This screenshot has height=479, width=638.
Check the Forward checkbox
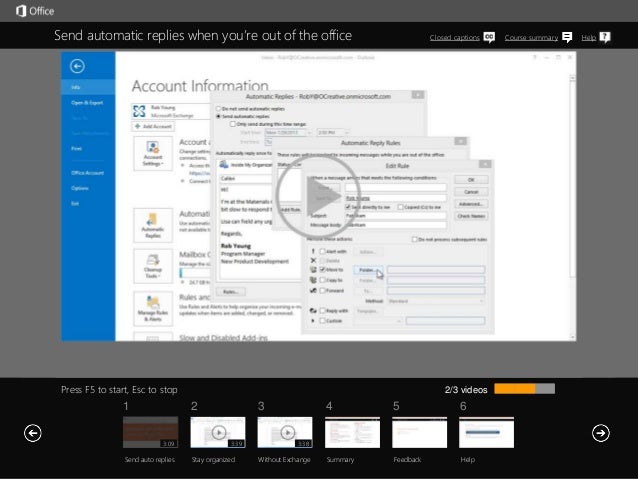point(322,291)
